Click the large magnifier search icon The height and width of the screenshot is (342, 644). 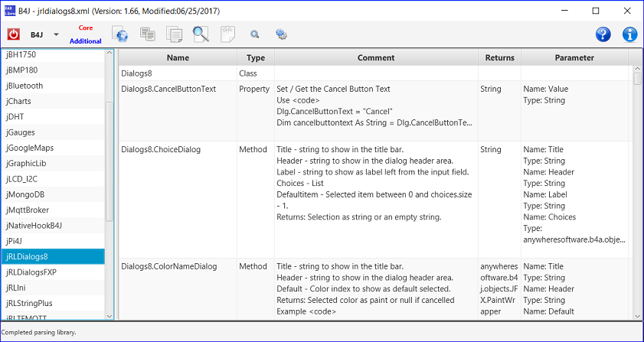[x=201, y=34]
